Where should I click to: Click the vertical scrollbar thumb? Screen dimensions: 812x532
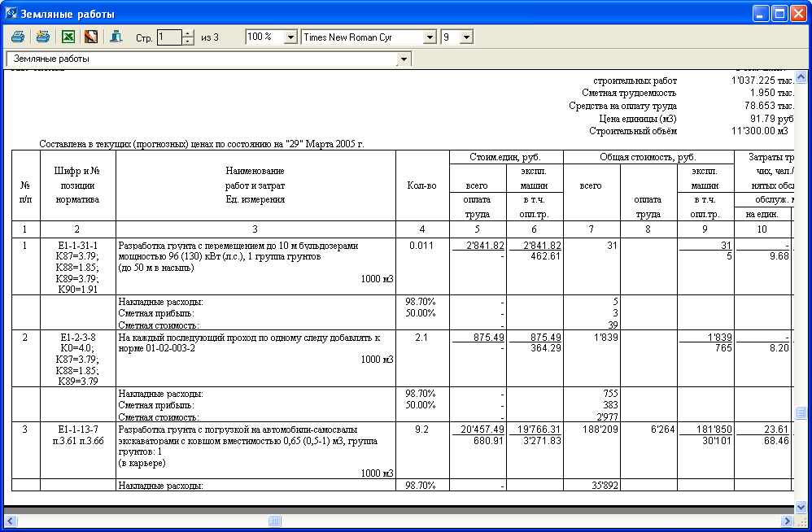[x=801, y=412]
